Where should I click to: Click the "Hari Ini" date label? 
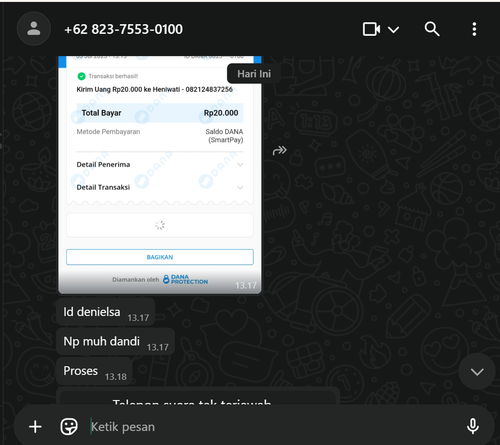click(x=254, y=74)
